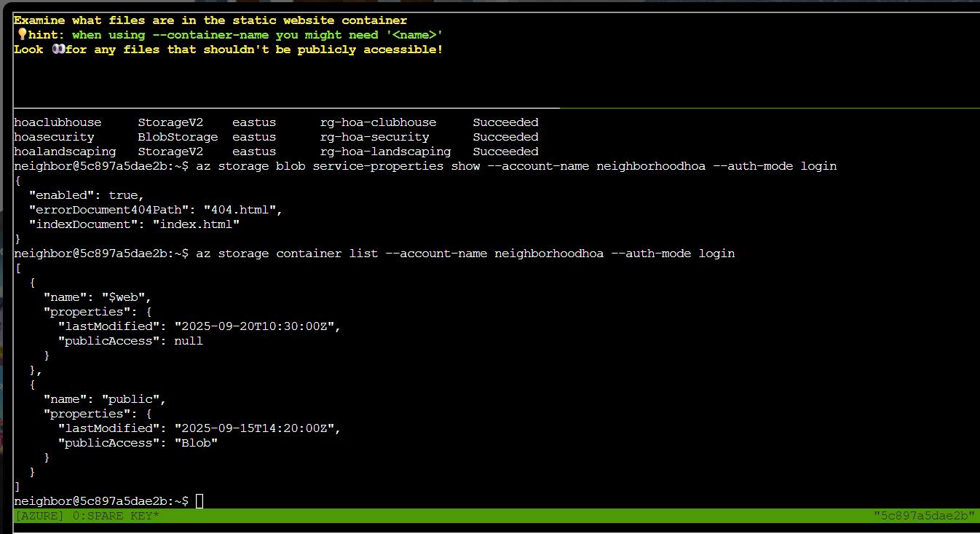Click 'rg-hoa-landscaping' resource group text

click(x=385, y=152)
